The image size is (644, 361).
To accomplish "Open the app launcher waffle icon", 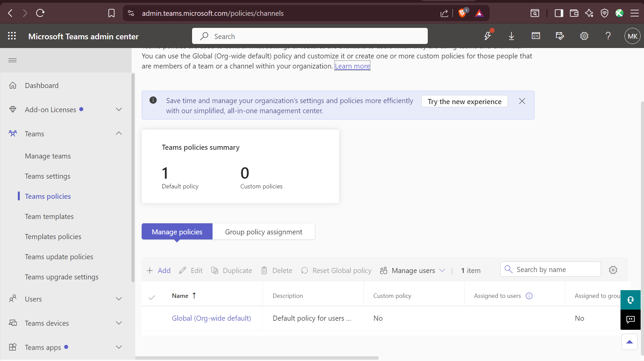I will click(12, 36).
